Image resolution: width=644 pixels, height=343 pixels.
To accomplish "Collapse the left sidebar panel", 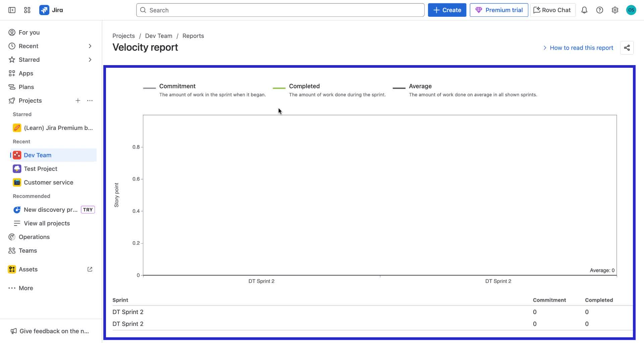I will click(11, 10).
